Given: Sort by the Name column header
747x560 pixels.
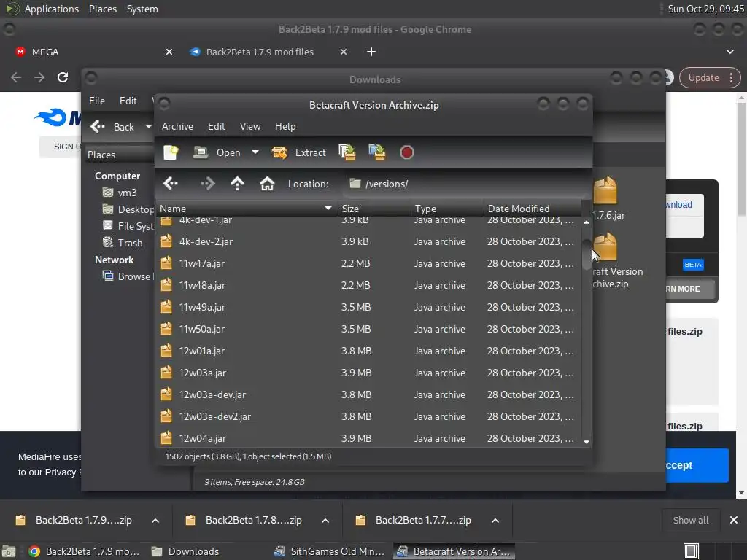Looking at the screenshot, I should click(x=247, y=209).
